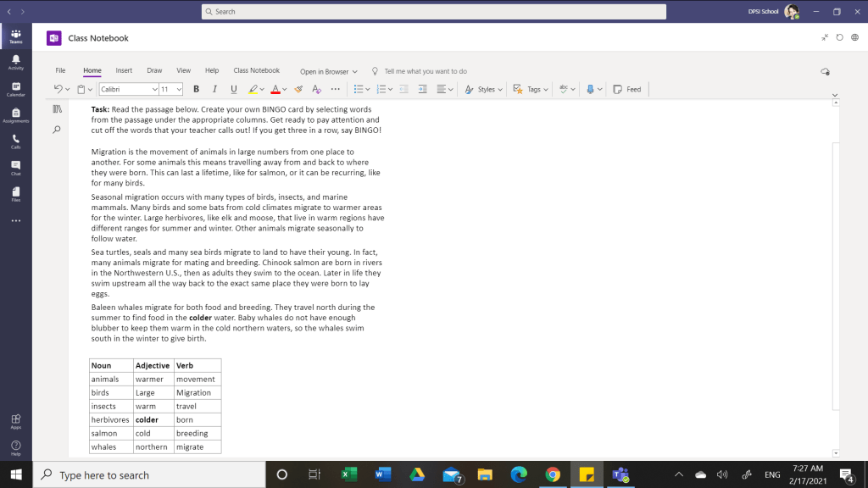
Task: Open the font name dropdown
Action: point(154,89)
